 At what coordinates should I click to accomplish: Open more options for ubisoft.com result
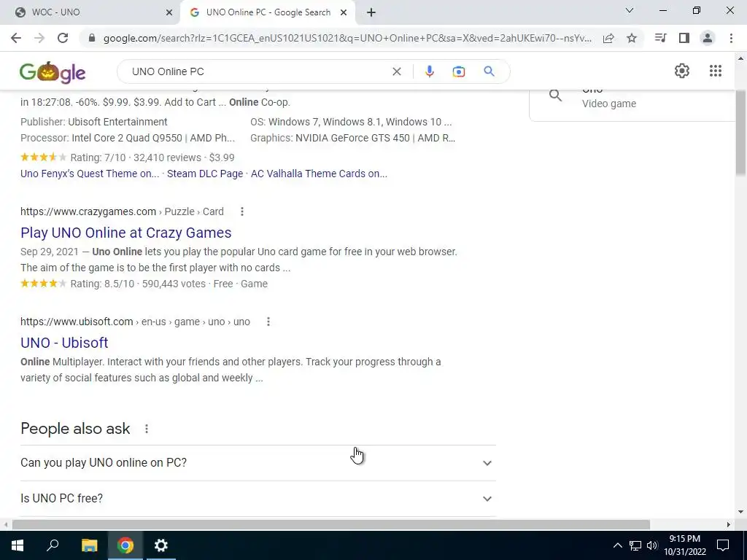click(268, 322)
